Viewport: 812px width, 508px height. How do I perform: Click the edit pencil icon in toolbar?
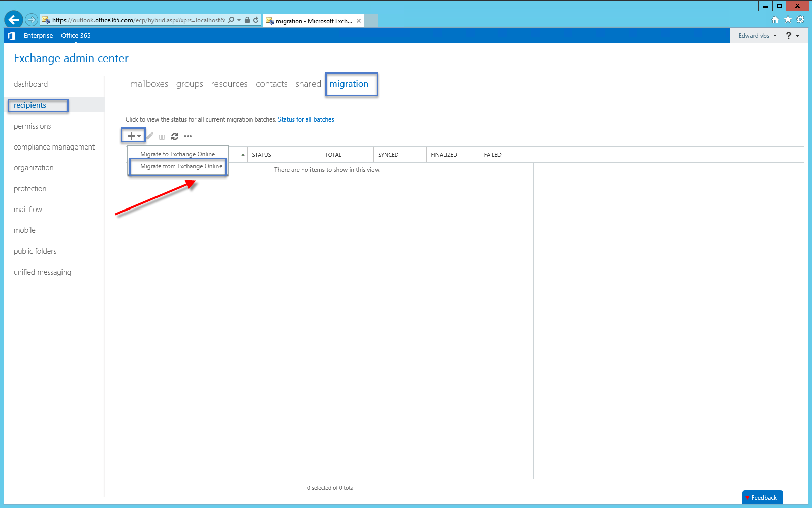[150, 136]
